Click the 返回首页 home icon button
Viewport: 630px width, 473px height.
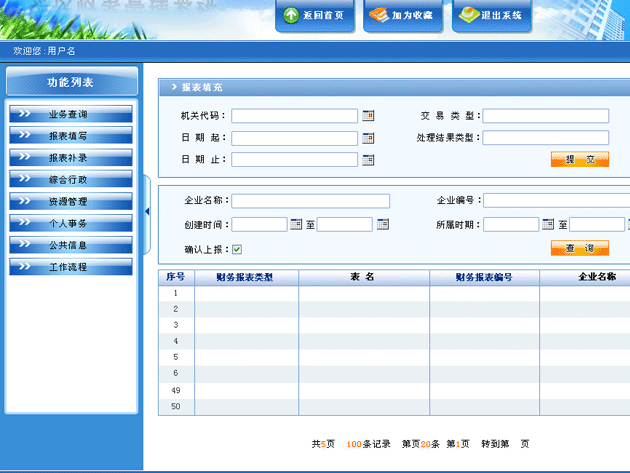tap(314, 16)
